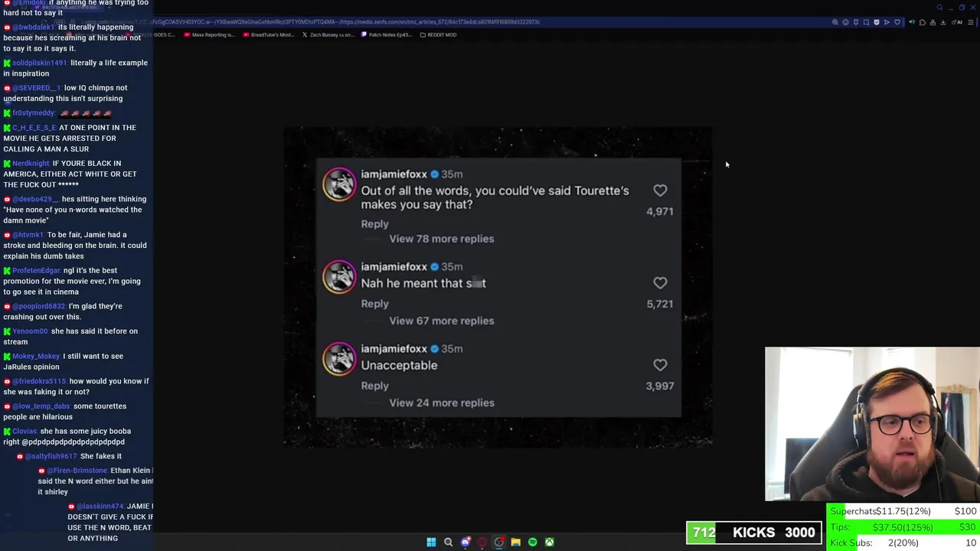Screen dimensions: 980x551
Task: Open the Windows Start button
Action: tap(431, 542)
